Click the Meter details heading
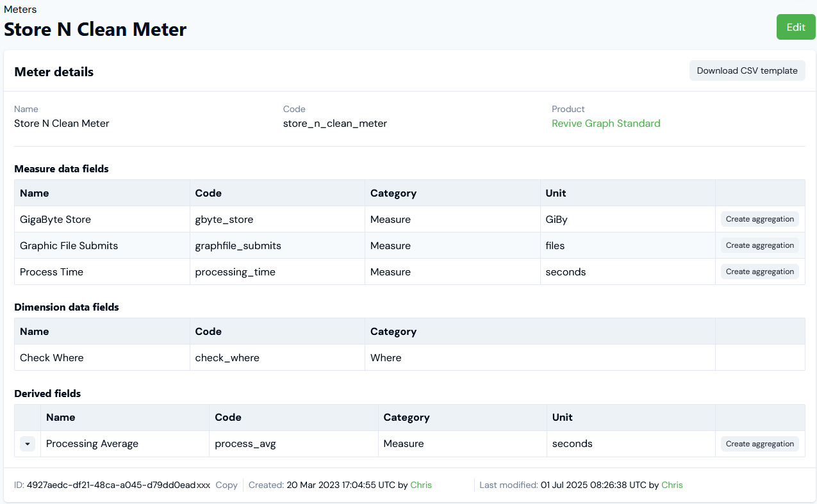 pos(54,72)
